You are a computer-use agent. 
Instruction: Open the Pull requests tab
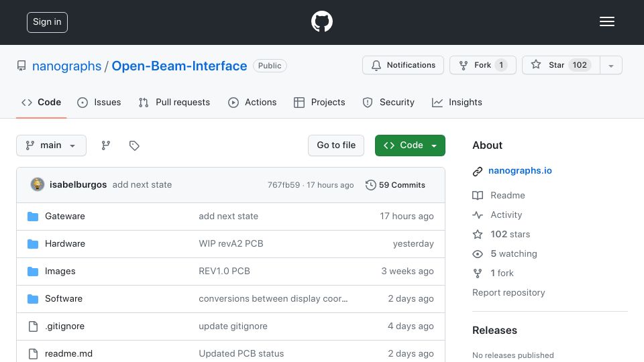(174, 102)
